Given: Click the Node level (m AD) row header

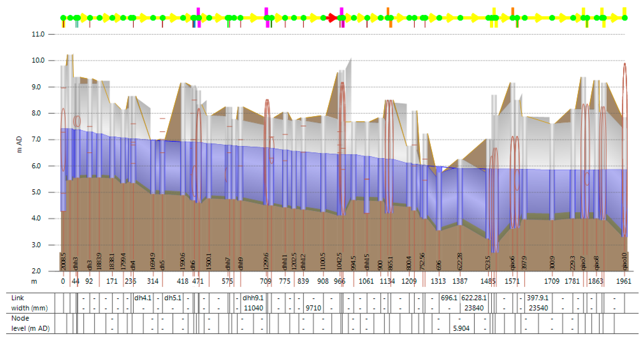Looking at the screenshot, I should 30,323.
